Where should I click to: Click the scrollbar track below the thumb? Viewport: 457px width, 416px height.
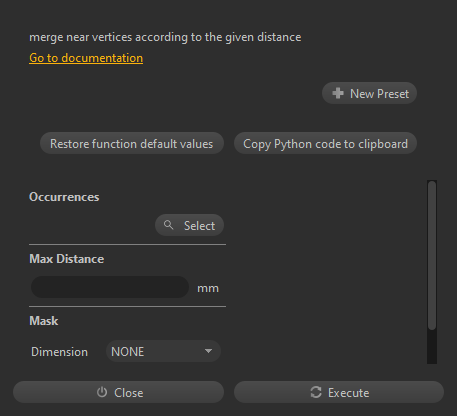click(x=432, y=347)
